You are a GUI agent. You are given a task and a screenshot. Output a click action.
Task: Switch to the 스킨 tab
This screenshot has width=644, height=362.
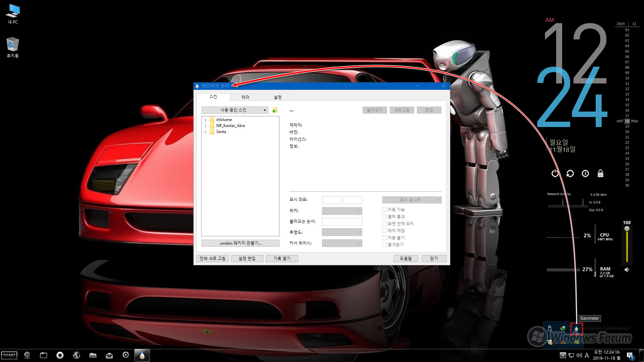coord(213,97)
